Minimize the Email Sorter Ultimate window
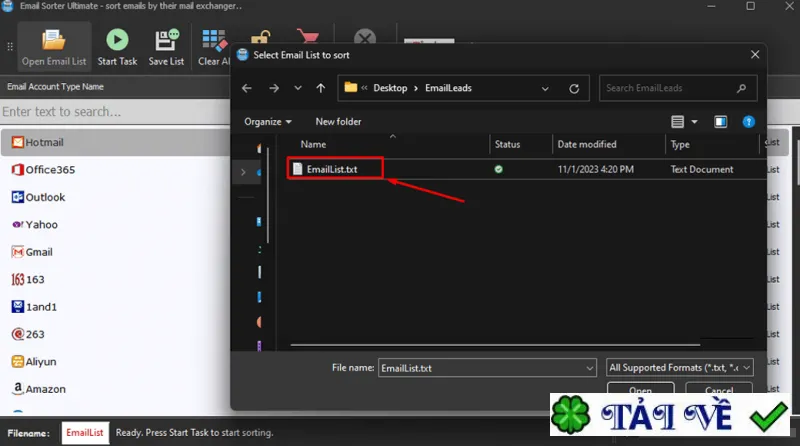This screenshot has width=800, height=446. [711, 6]
